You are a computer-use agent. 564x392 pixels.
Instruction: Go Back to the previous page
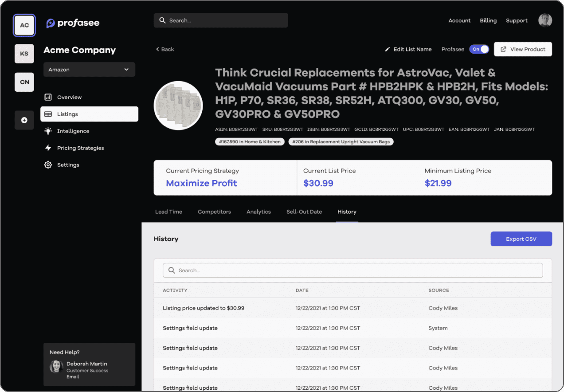pos(164,49)
